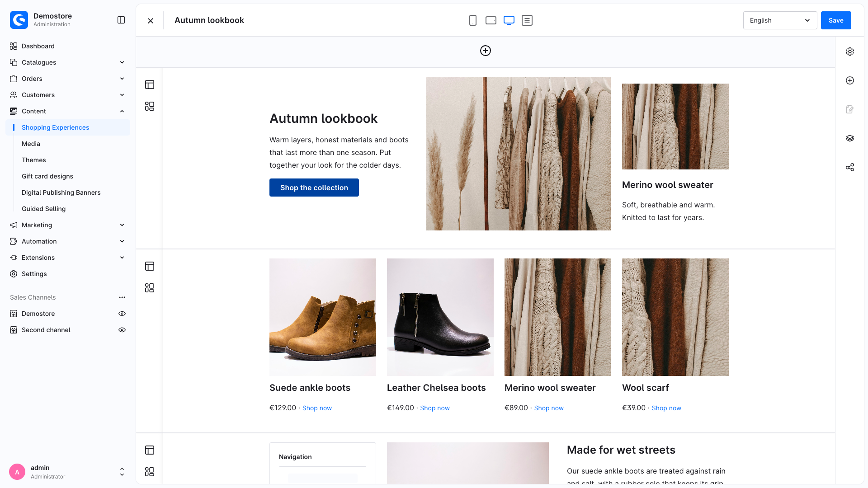Image resolution: width=868 pixels, height=488 pixels.
Task: Expand the Customers menu
Action: (x=68, y=95)
